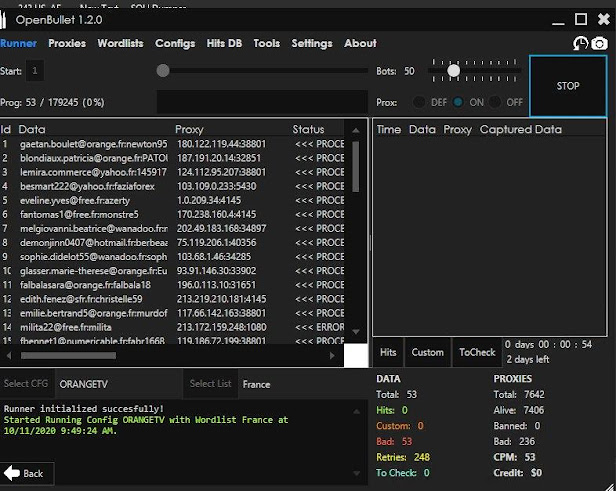Select row gaetan.boulet@orange.fr
This screenshot has width=616, height=491.
pos(172,144)
